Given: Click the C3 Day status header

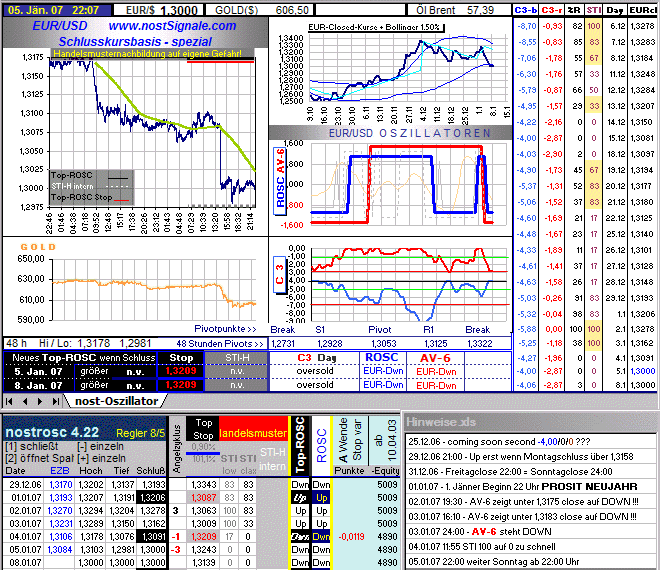Looking at the screenshot, I should pyautogui.click(x=317, y=358).
